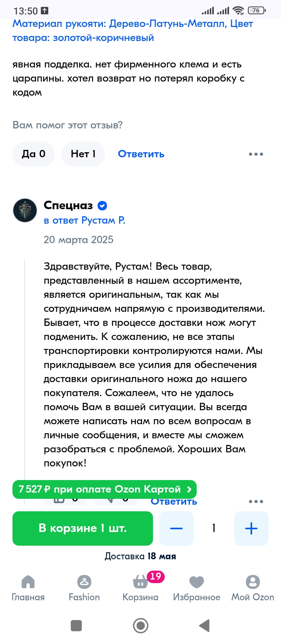Image resolution: width=281 pixels, height=644 pixels.
Task: Tap Ответить under Рустам's review
Action: pyautogui.click(x=141, y=154)
